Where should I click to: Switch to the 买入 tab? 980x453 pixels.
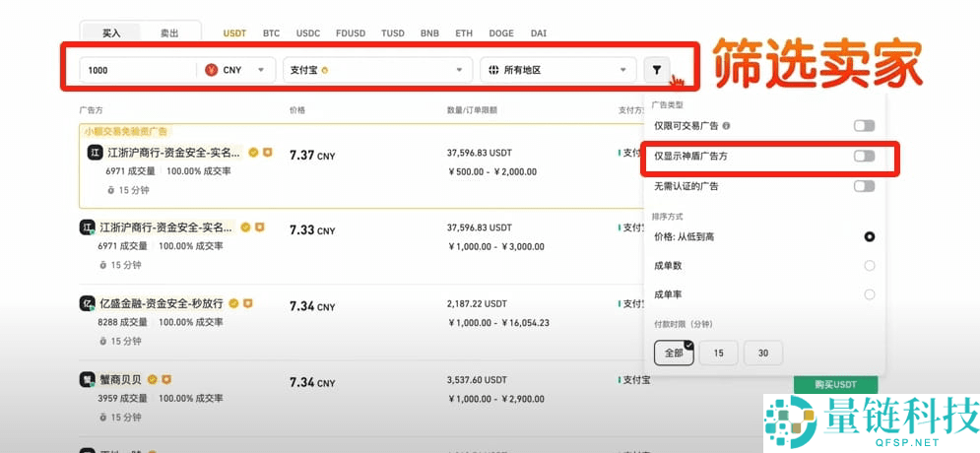pyautogui.click(x=111, y=33)
